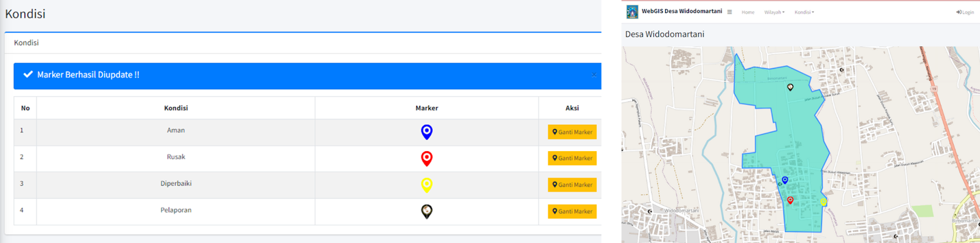Click the red Rusak marker icon in table
Image resolution: width=980 pixels, height=243 pixels.
pos(427,159)
